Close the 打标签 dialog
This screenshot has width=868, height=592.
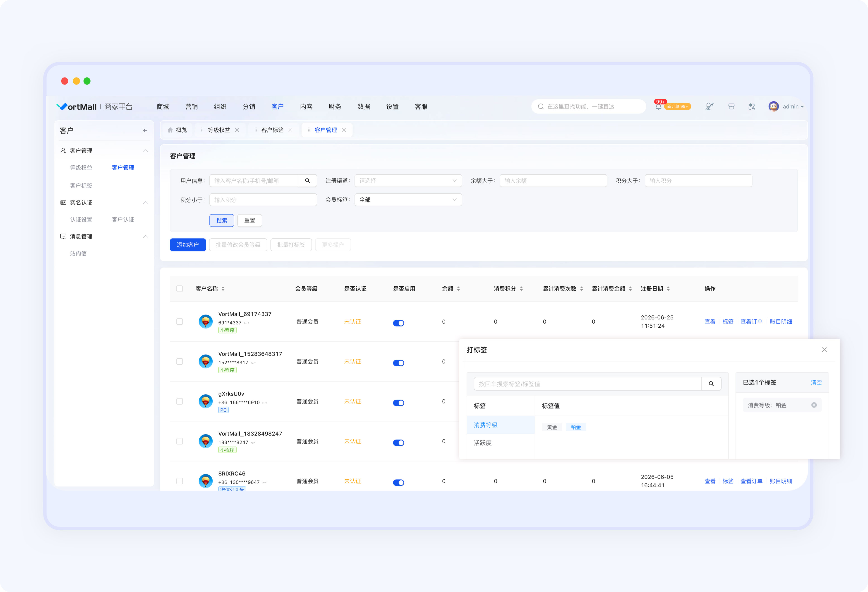tap(824, 349)
